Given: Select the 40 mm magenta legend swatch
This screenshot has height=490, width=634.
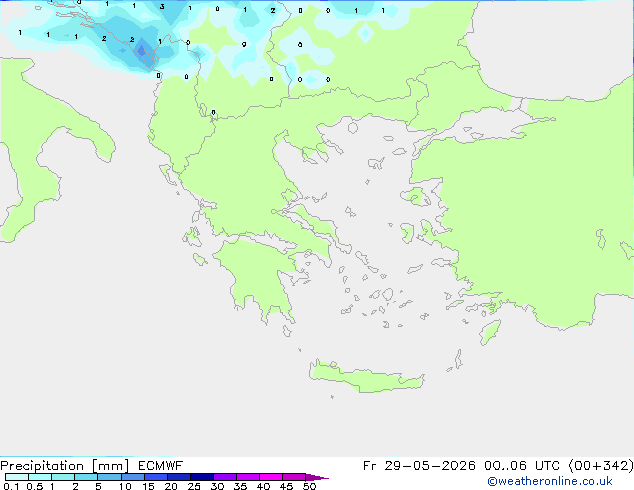Looking at the screenshot, I should click(x=271, y=477).
